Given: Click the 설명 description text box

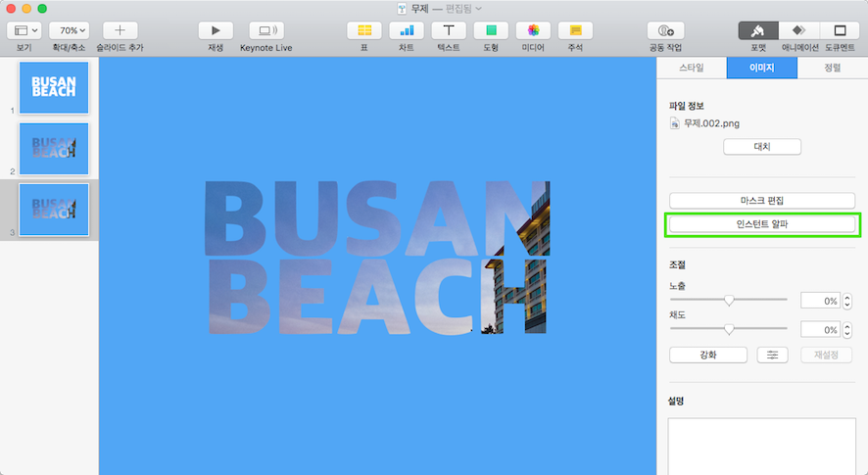Looking at the screenshot, I should pos(762,447).
